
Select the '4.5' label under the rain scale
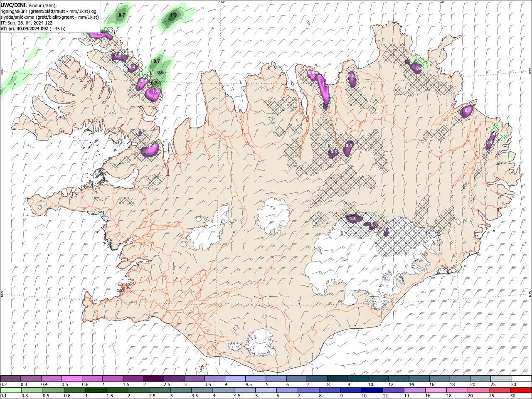pos(238,396)
